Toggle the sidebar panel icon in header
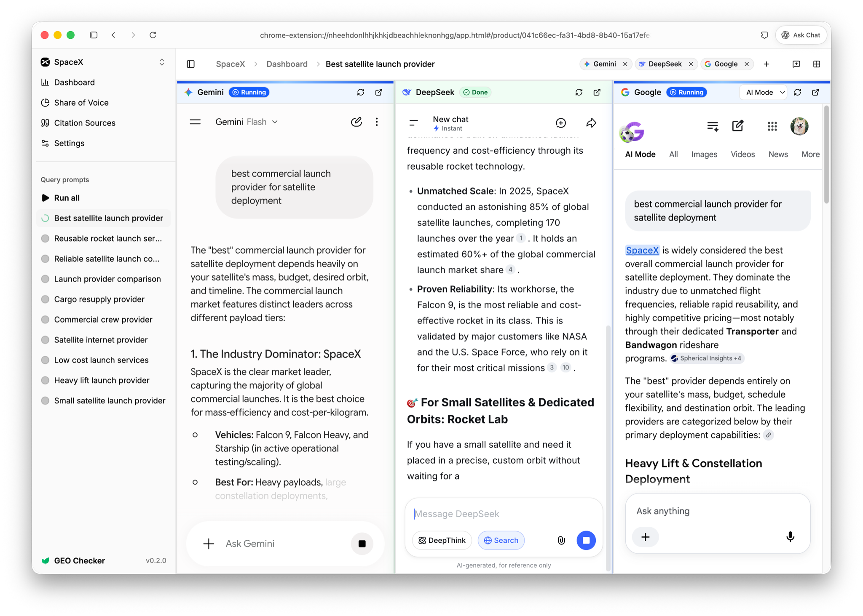The width and height of the screenshot is (863, 616). 191,64
